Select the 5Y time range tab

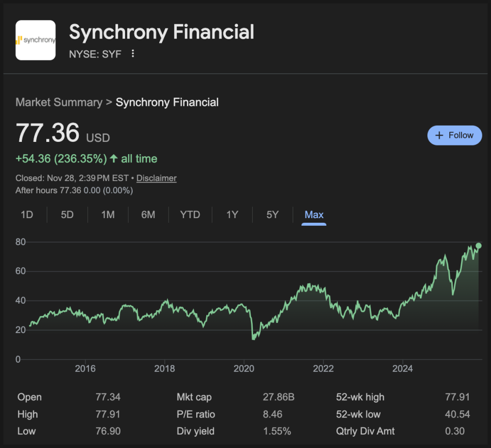273,215
